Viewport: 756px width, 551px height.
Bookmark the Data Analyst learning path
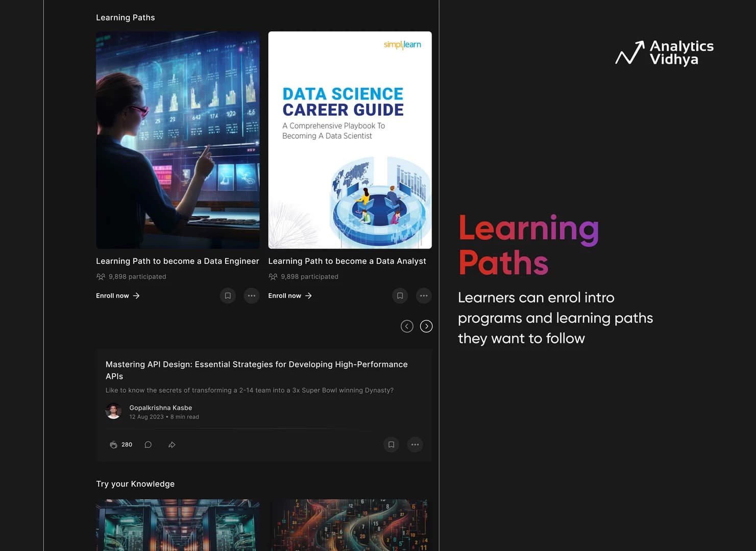point(400,296)
